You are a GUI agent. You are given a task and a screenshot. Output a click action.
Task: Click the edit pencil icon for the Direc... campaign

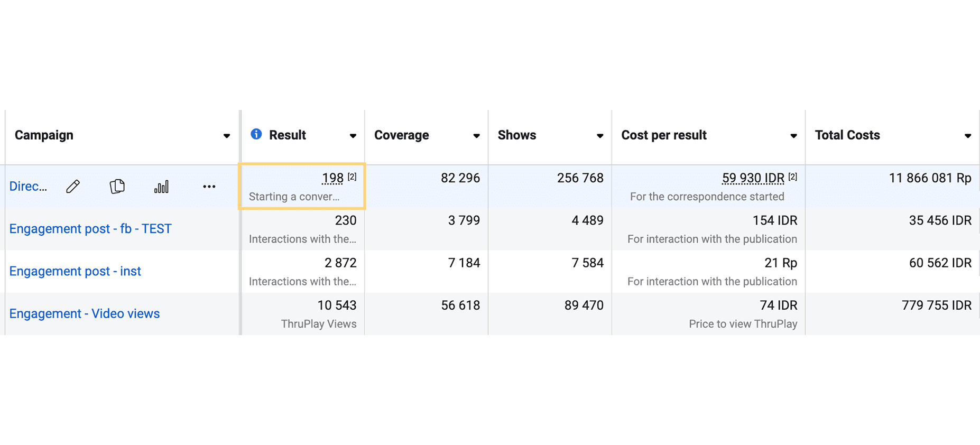point(73,187)
